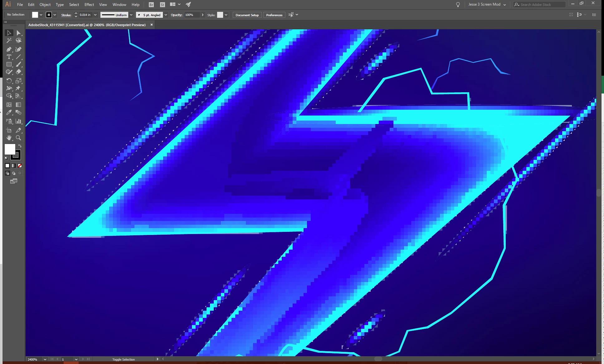Image resolution: width=604 pixels, height=364 pixels.
Task: Choose the Rotate tool
Action: click(x=9, y=81)
